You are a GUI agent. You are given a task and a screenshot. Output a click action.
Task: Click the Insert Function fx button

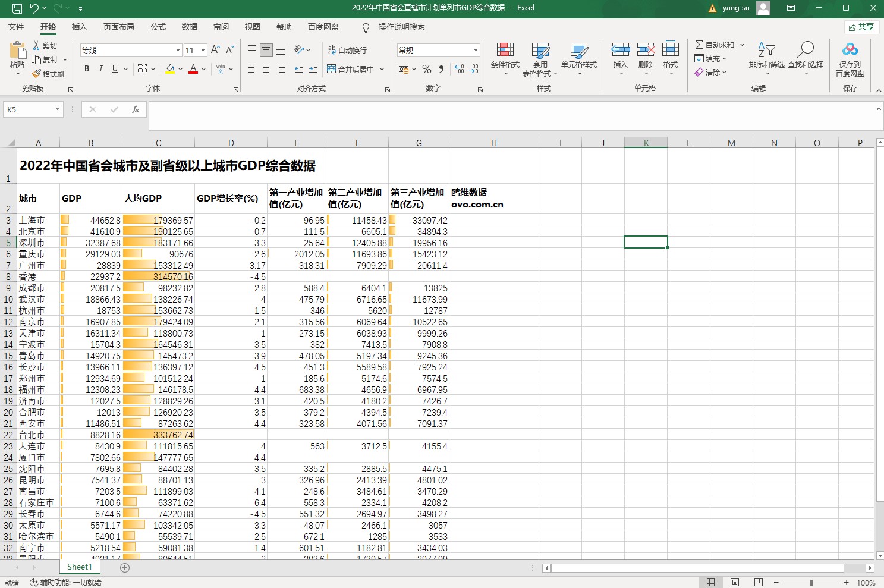point(136,109)
